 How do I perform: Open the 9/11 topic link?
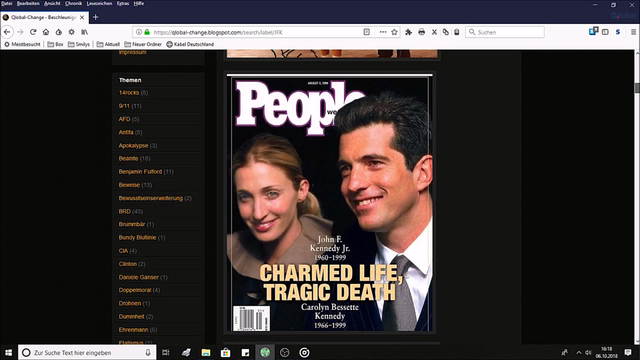tap(124, 106)
